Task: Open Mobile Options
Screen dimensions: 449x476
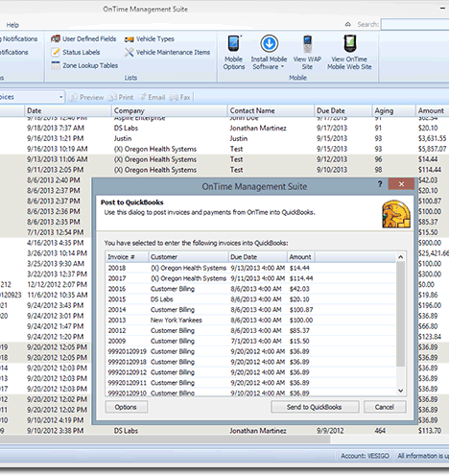Action: pyautogui.click(x=234, y=53)
